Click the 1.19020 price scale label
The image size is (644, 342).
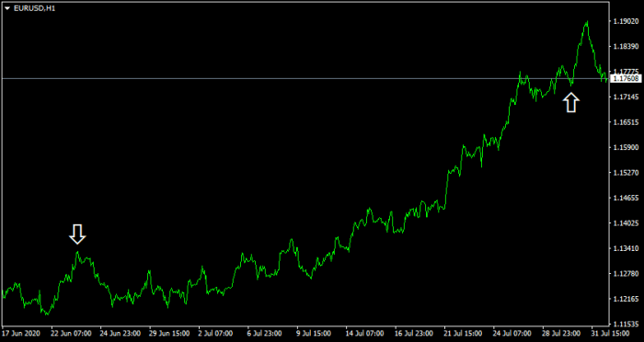point(626,21)
